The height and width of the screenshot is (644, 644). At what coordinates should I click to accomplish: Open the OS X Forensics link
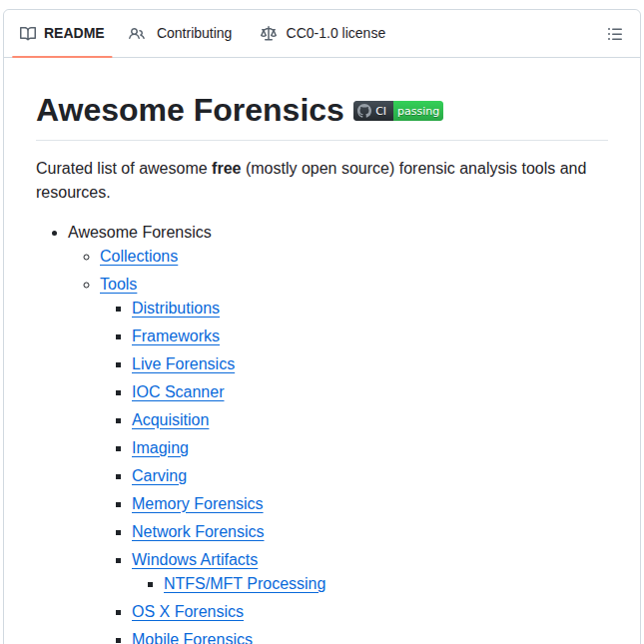[188, 612]
